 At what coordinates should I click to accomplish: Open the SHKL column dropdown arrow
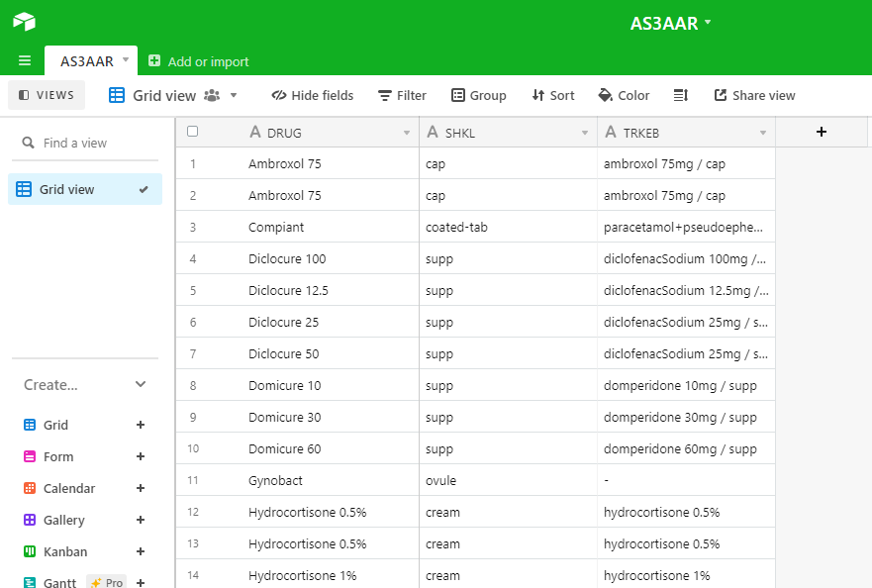[x=585, y=133]
